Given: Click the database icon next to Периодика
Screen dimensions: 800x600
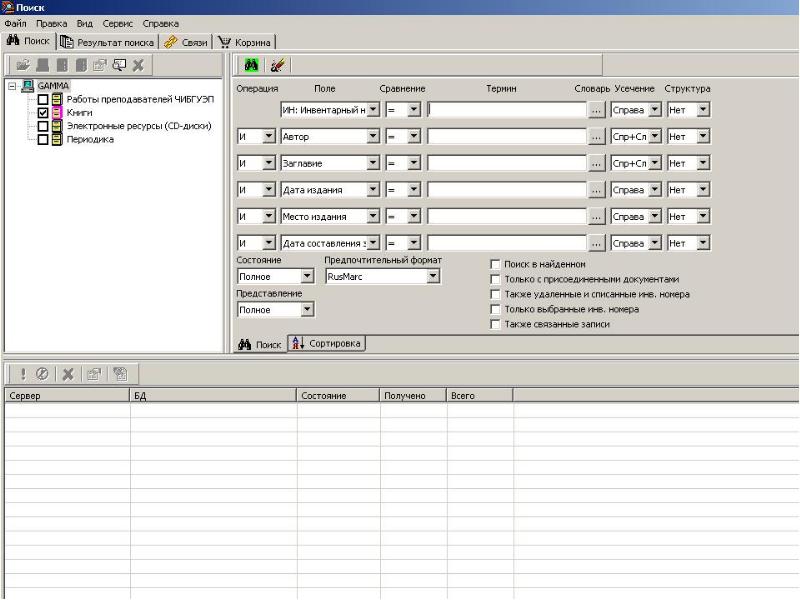Looking at the screenshot, I should (x=57, y=139).
